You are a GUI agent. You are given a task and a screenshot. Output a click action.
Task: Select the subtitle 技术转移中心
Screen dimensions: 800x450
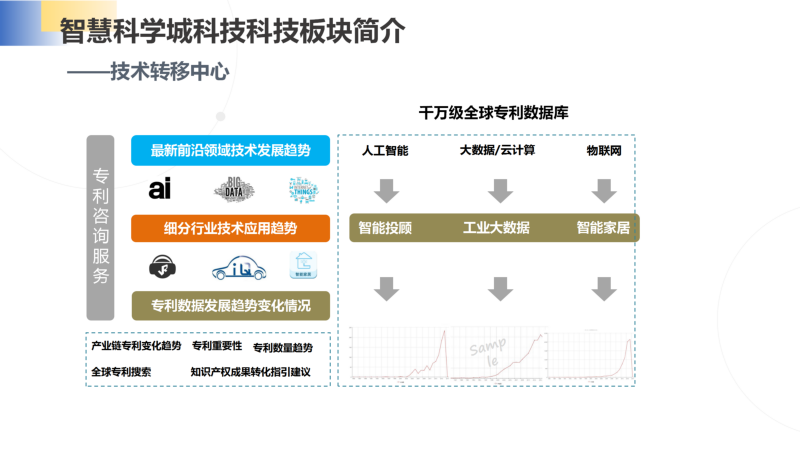170,71
